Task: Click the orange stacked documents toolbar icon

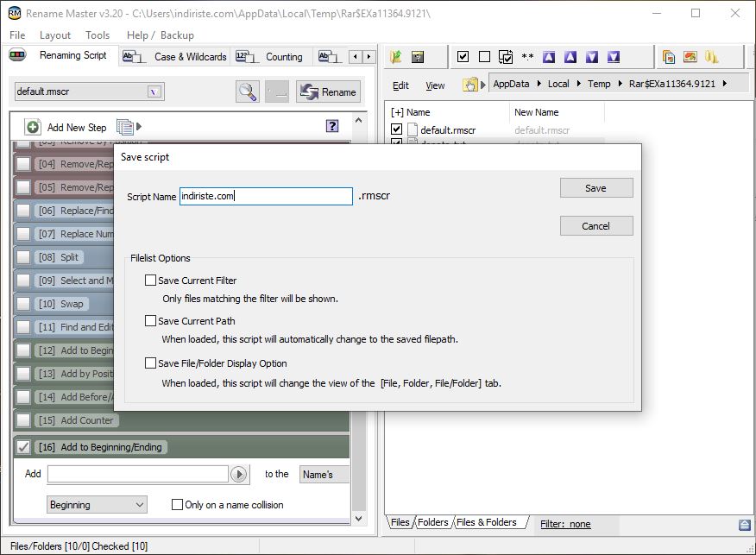Action: (669, 57)
